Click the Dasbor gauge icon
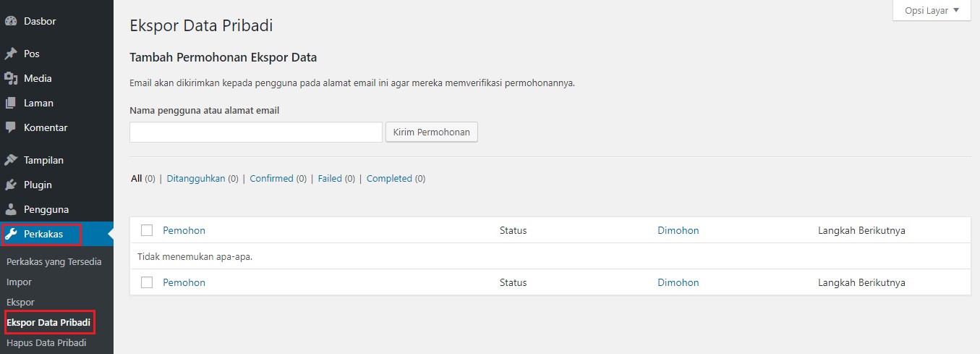 (x=11, y=21)
